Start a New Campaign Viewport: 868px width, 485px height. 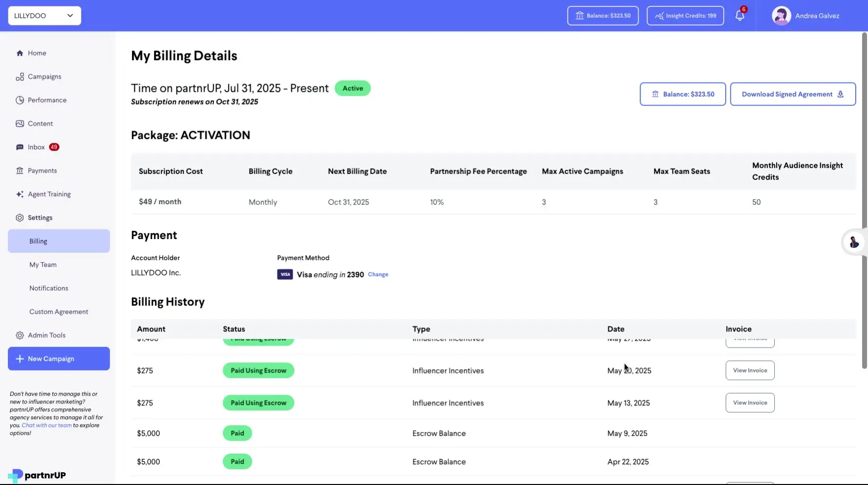[x=58, y=358]
